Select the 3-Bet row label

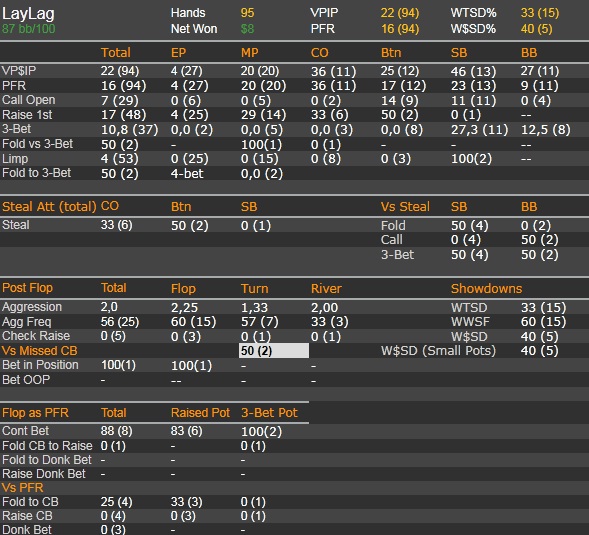click(17, 129)
